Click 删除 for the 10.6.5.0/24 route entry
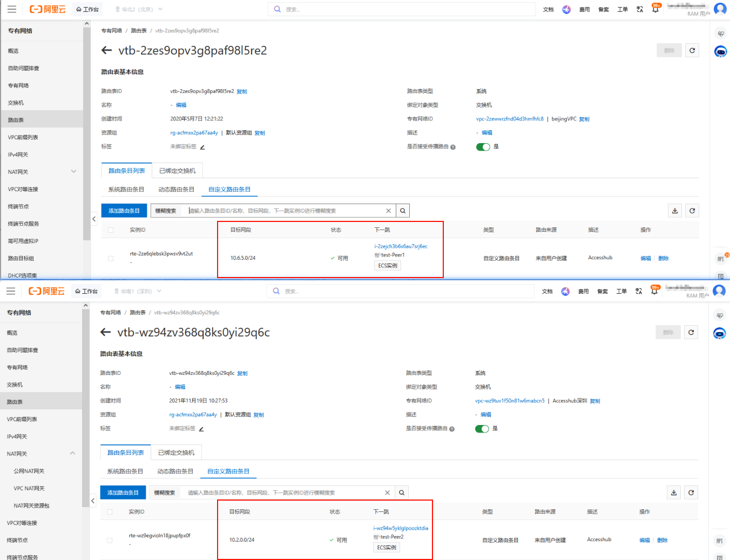Image resolution: width=730 pixels, height=560 pixels. [x=664, y=258]
